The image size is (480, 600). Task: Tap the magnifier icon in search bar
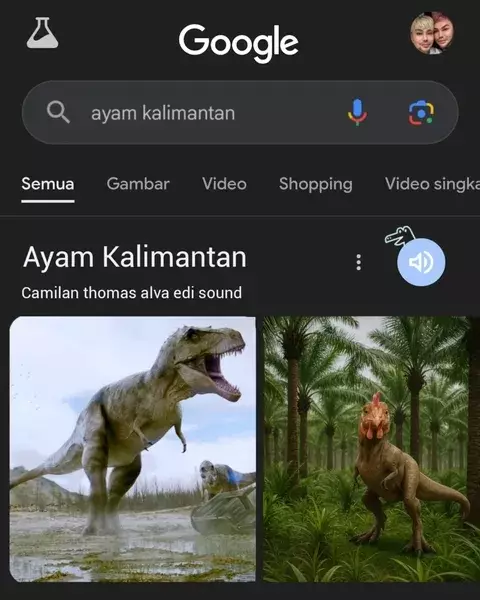[58, 112]
